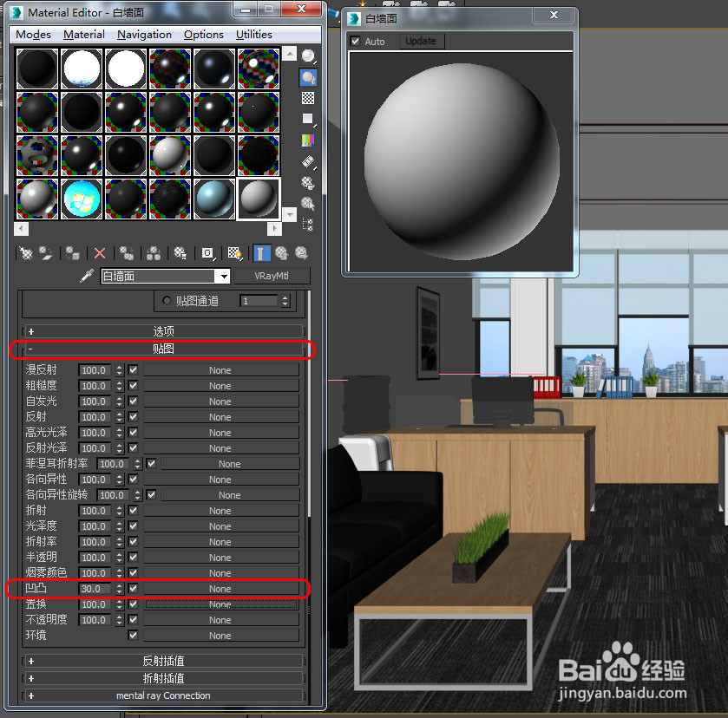Image resolution: width=728 pixels, height=718 pixels.
Task: Expand the mental ray Connection rollout
Action: (164, 695)
